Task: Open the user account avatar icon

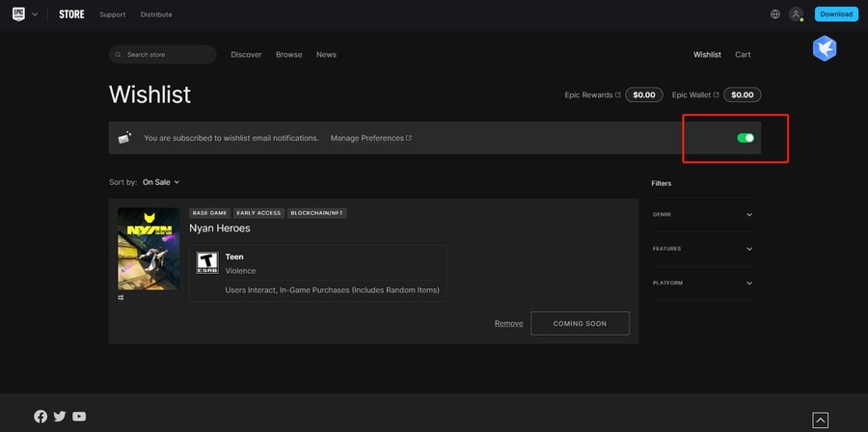Action: (796, 14)
